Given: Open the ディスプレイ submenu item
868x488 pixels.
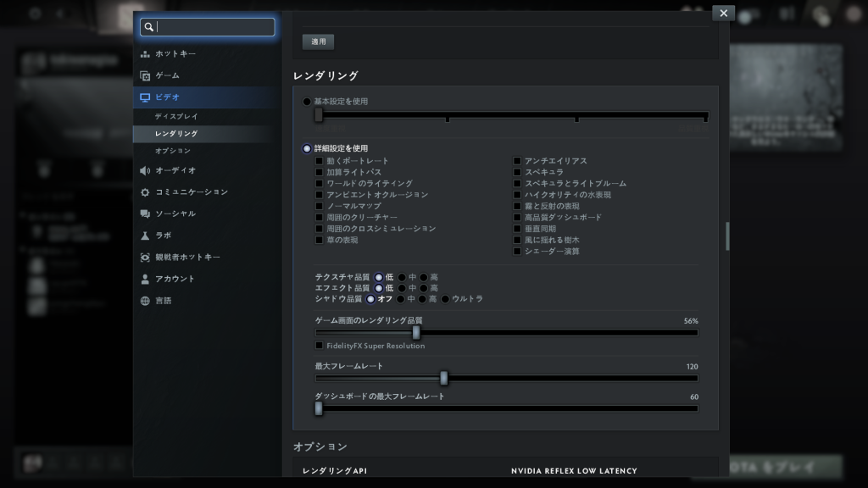Looking at the screenshot, I should click(176, 116).
